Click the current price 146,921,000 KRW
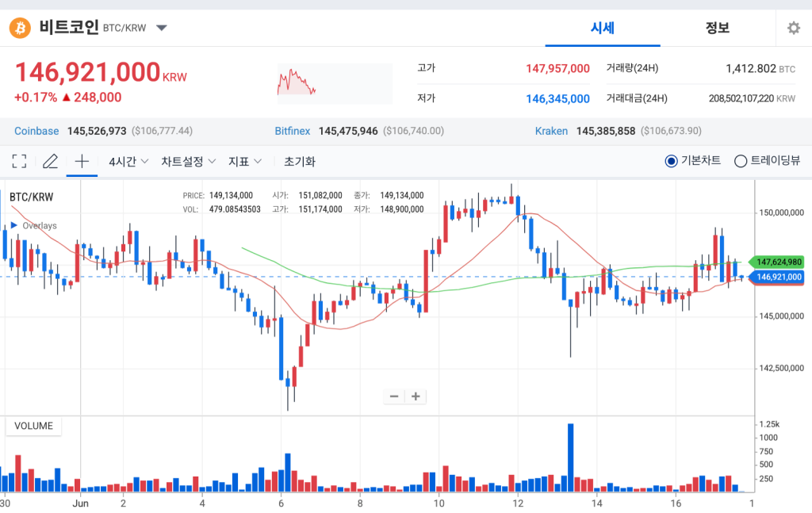 click(x=101, y=72)
